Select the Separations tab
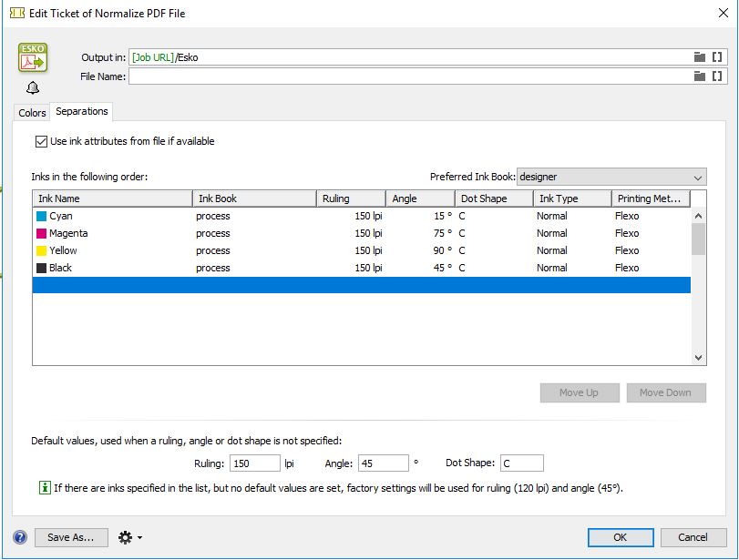Image resolution: width=739 pixels, height=560 pixels. [82, 111]
